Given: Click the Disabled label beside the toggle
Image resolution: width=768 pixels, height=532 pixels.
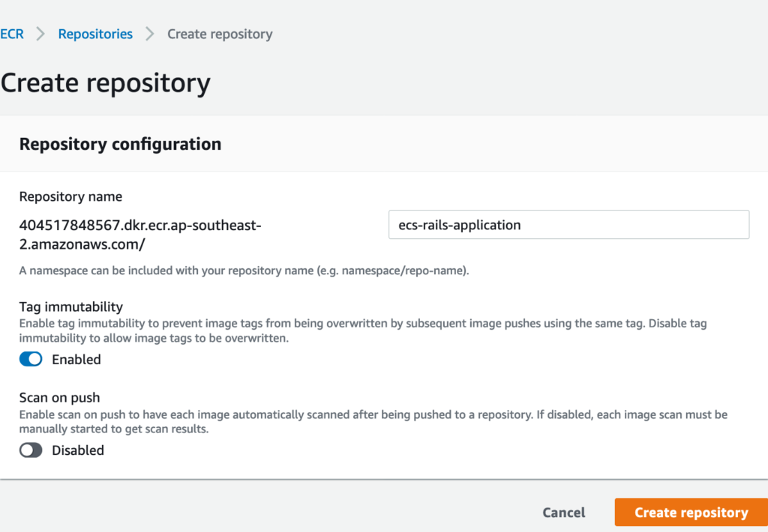Looking at the screenshot, I should coord(78,450).
